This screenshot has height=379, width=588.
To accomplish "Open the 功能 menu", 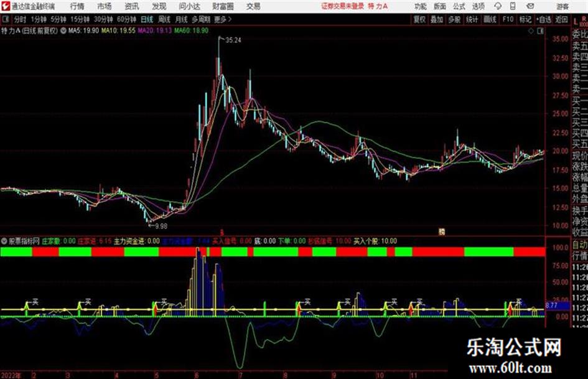I will click(x=421, y=6).
